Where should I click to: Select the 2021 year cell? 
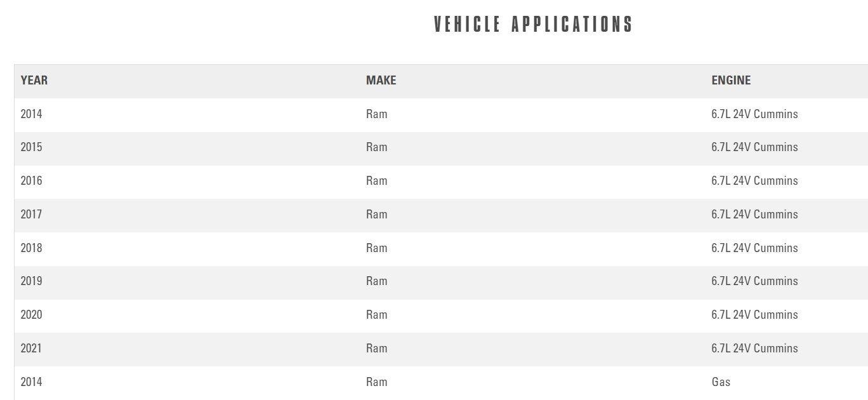(31, 349)
